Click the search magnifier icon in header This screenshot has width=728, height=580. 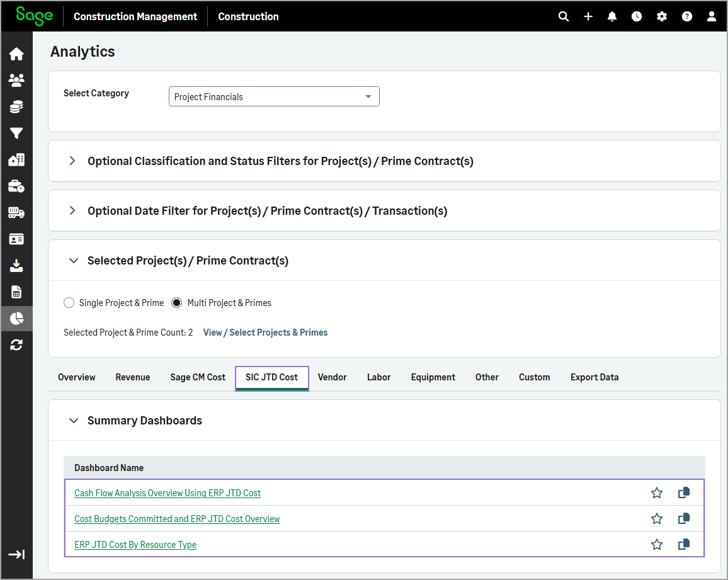click(x=564, y=16)
